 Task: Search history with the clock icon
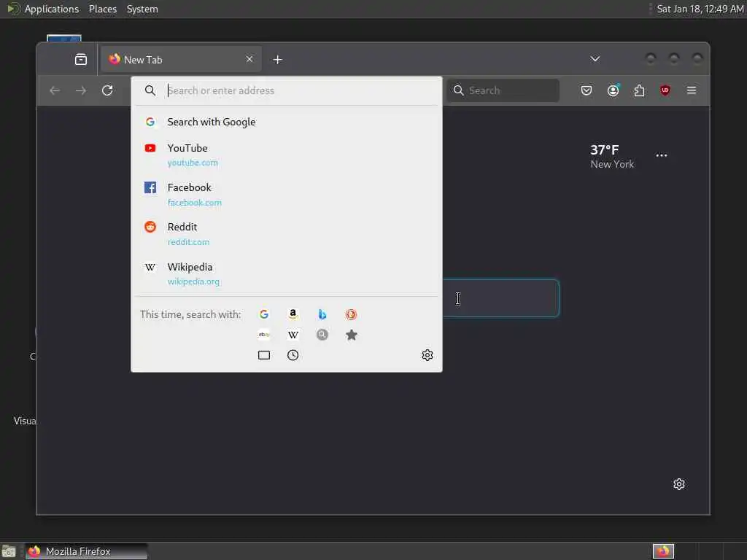(293, 355)
